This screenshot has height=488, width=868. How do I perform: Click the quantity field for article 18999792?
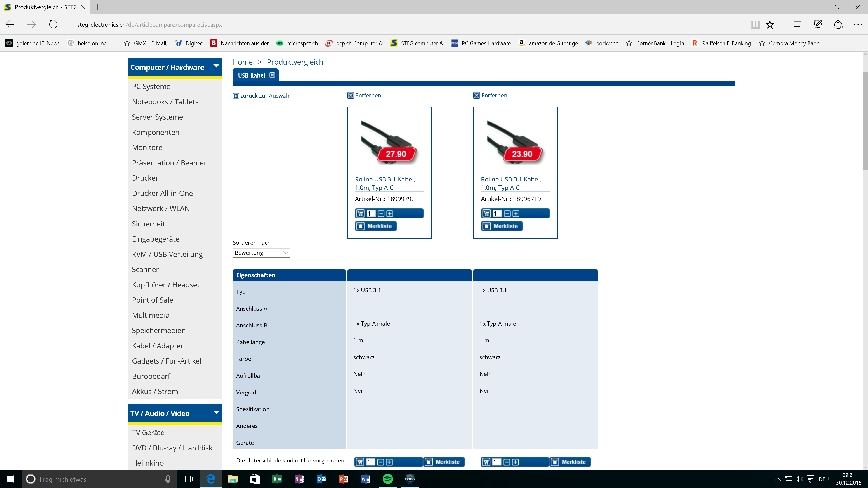point(371,213)
